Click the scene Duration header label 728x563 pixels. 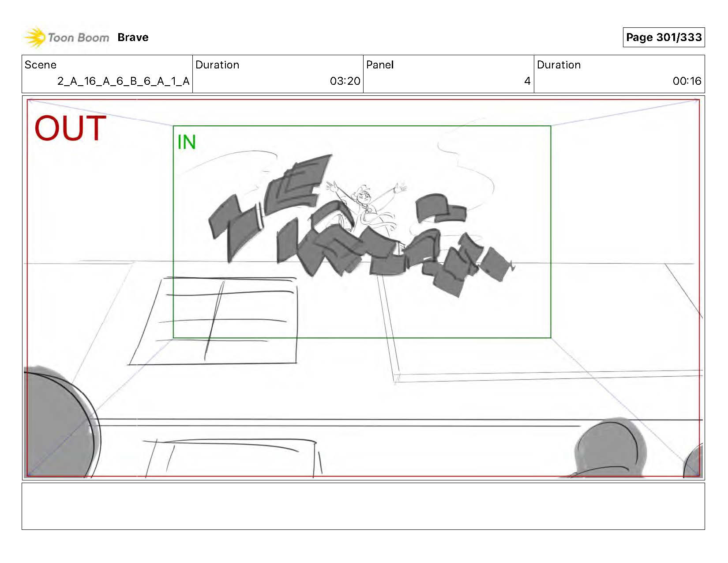218,65
